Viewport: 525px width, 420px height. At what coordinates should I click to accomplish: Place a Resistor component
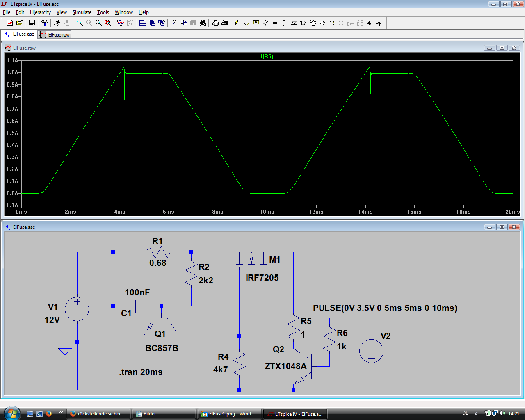point(266,23)
